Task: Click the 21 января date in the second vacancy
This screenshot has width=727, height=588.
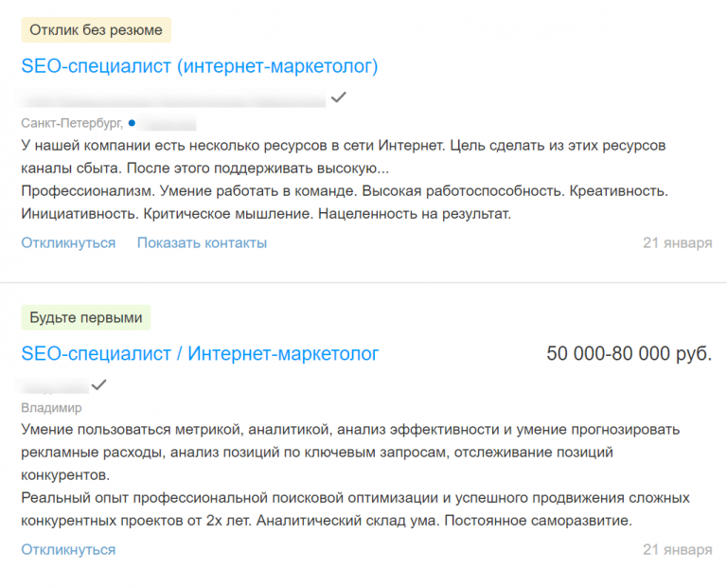Action: [x=677, y=550]
